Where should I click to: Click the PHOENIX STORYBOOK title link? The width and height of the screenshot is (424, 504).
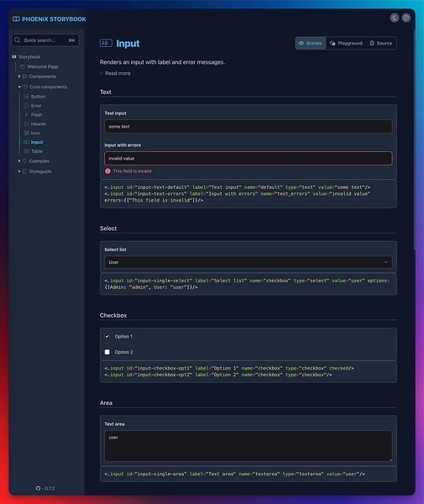54,19
